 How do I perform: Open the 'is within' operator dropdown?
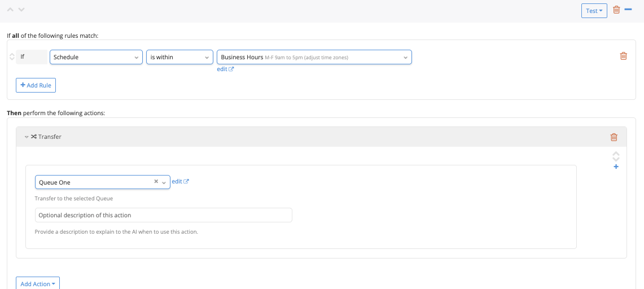coord(179,57)
